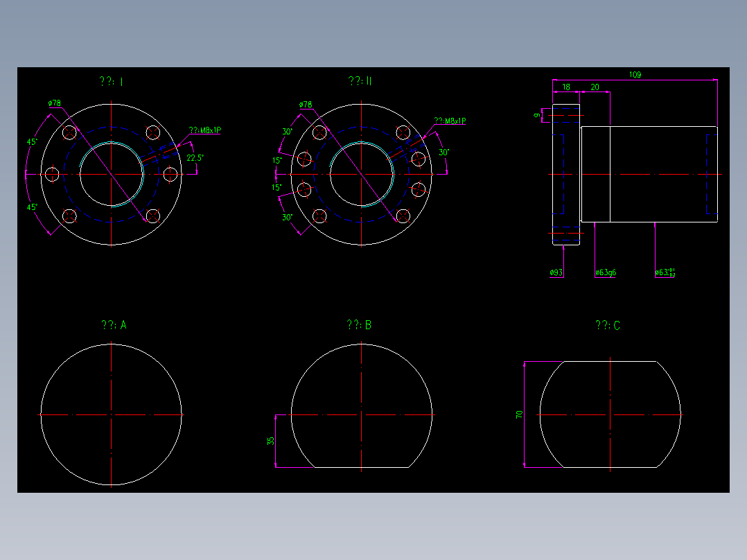Click the upper-left 30° label in view II

tap(288, 132)
